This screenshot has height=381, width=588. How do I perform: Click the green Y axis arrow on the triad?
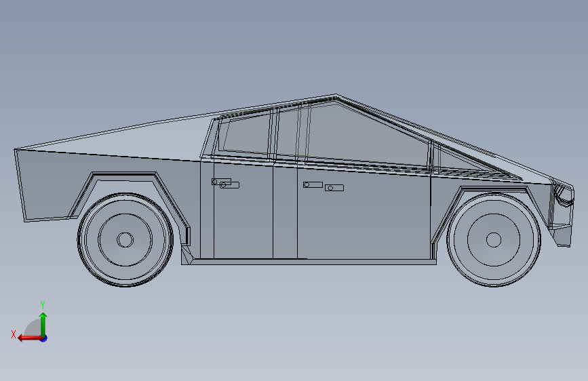coord(43,323)
